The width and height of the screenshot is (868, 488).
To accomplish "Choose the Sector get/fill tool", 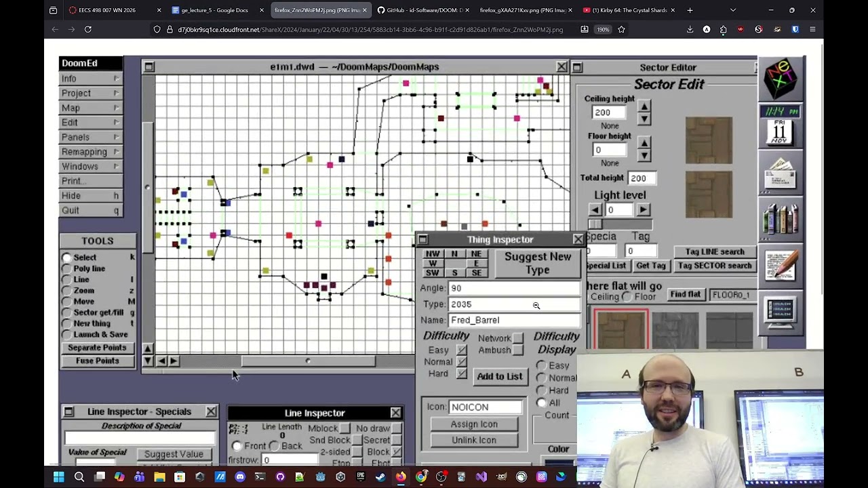I will (66, 312).
